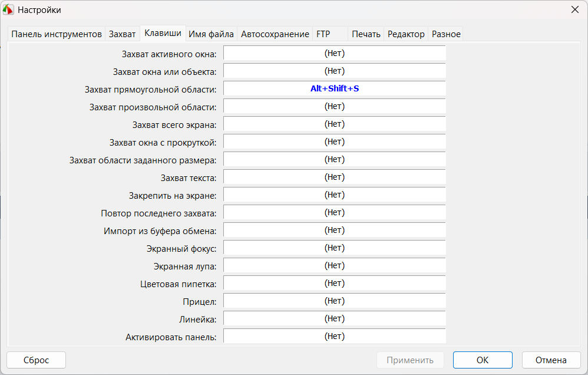This screenshot has width=588, height=375.
Task: Click the Цветовая пипетка: label
Action: (x=179, y=284)
